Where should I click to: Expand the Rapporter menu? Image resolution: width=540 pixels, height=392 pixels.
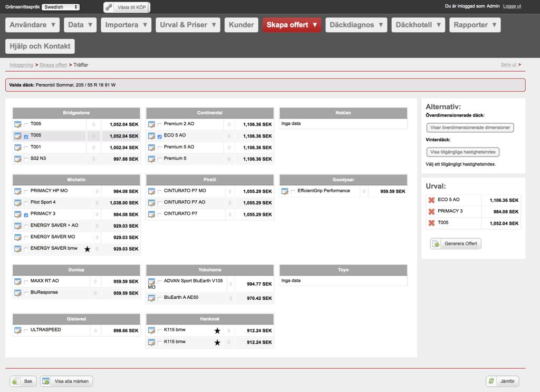(x=475, y=25)
